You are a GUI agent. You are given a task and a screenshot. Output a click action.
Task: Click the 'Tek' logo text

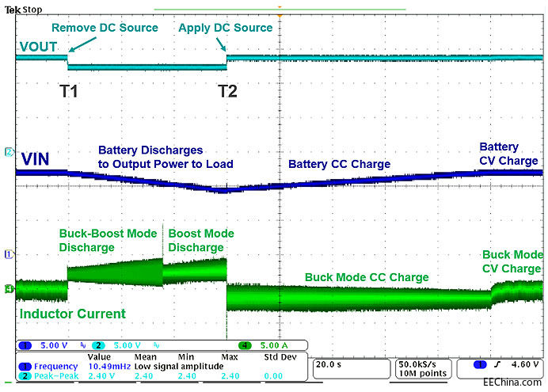tap(13, 10)
